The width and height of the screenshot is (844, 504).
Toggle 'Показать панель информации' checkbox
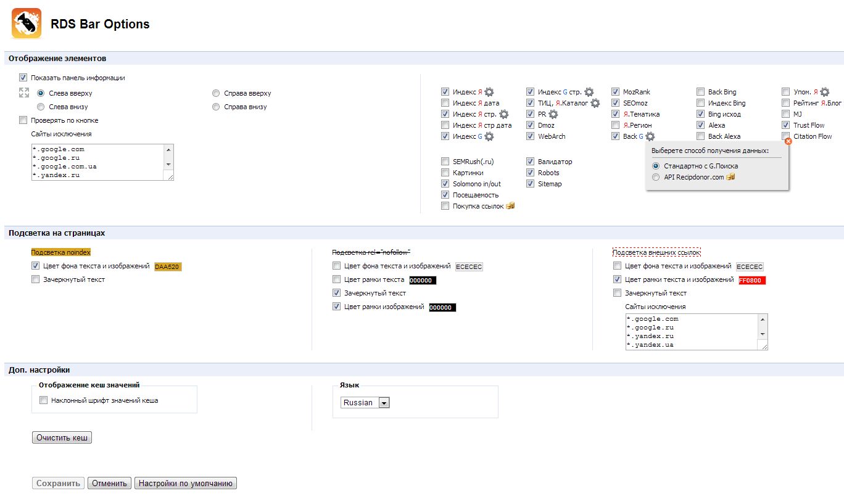(23, 78)
